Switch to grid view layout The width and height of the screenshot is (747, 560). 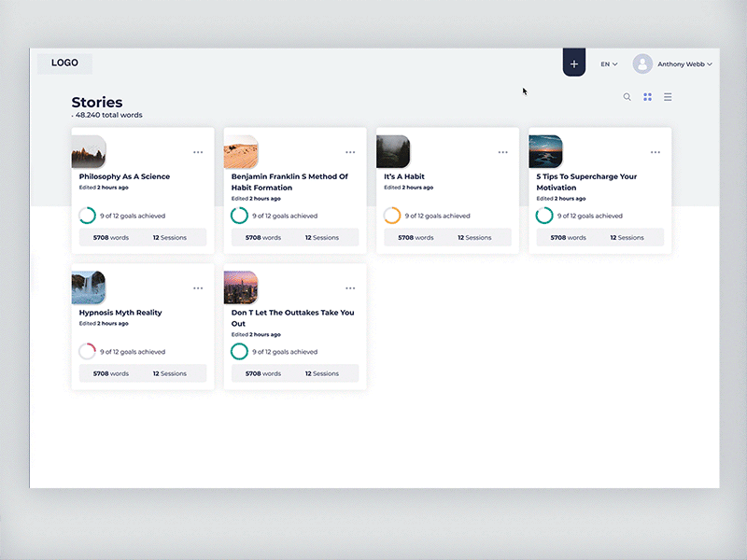click(x=647, y=96)
